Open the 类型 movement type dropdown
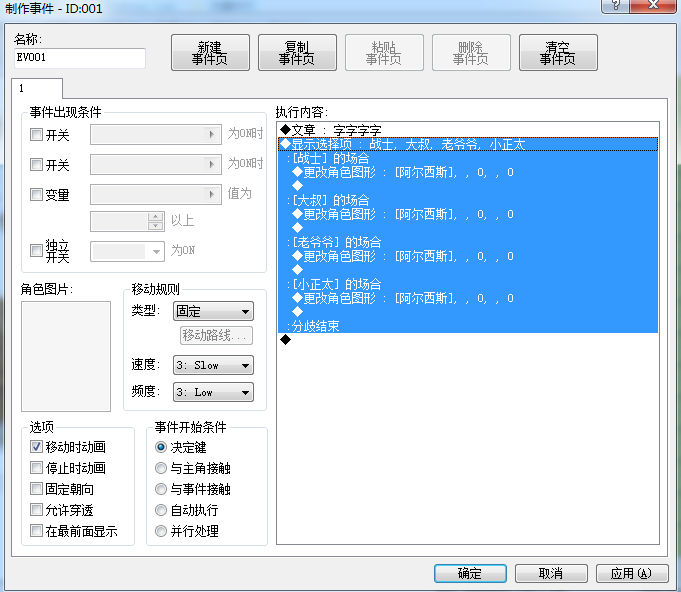The width and height of the screenshot is (681, 592). coord(213,311)
